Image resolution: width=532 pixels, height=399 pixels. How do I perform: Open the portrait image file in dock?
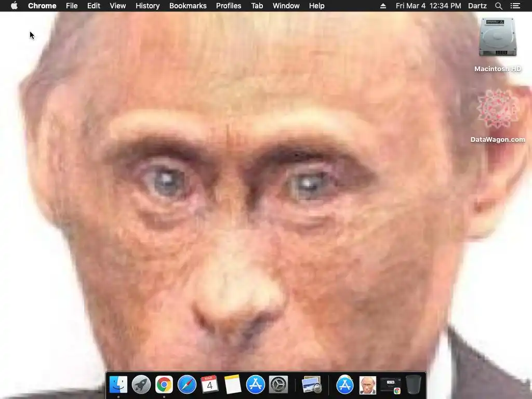[x=368, y=385]
